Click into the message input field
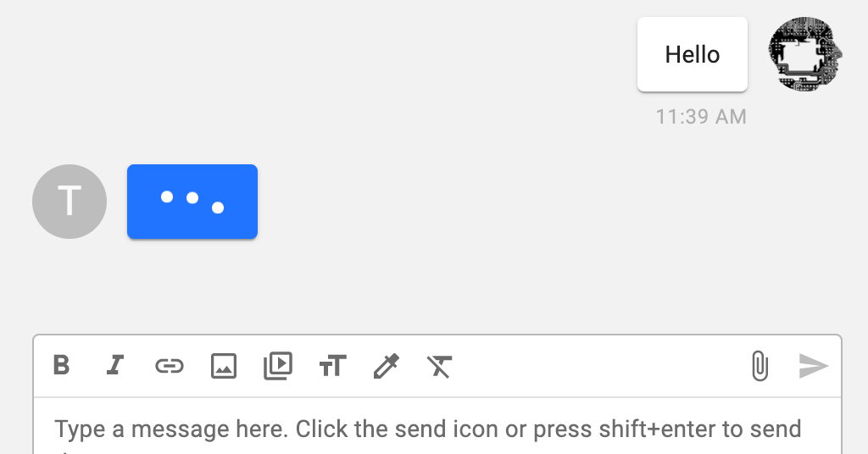 point(437,426)
